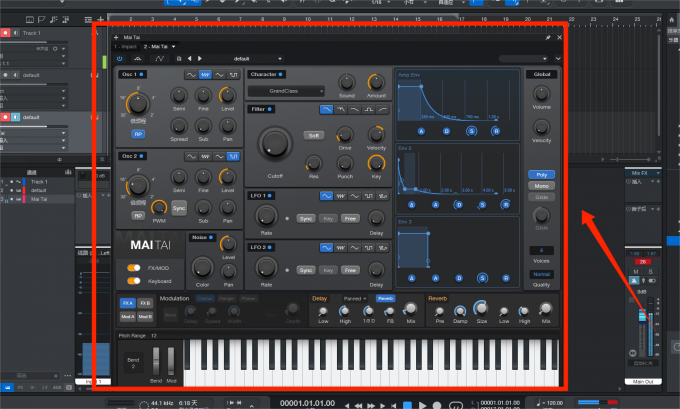Toggle the Mai Tai power bypass icon
This screenshot has height=409, width=680.
click(x=120, y=59)
